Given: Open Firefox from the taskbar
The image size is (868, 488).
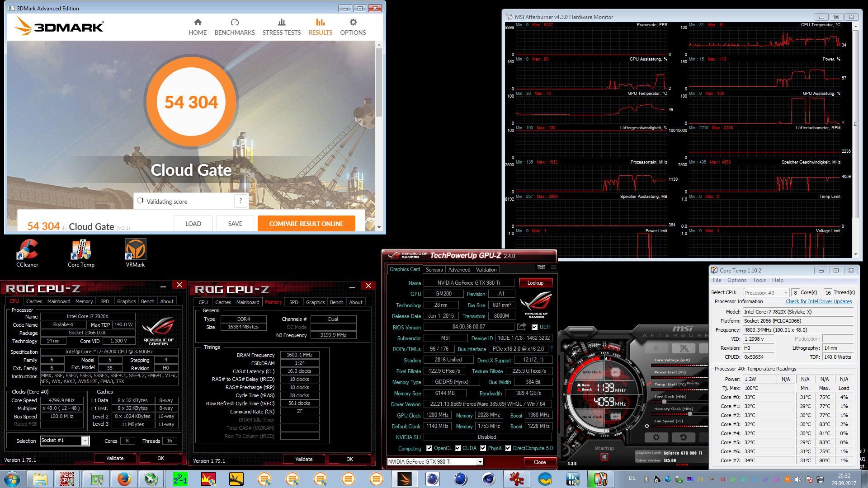Looking at the screenshot, I should [x=123, y=479].
